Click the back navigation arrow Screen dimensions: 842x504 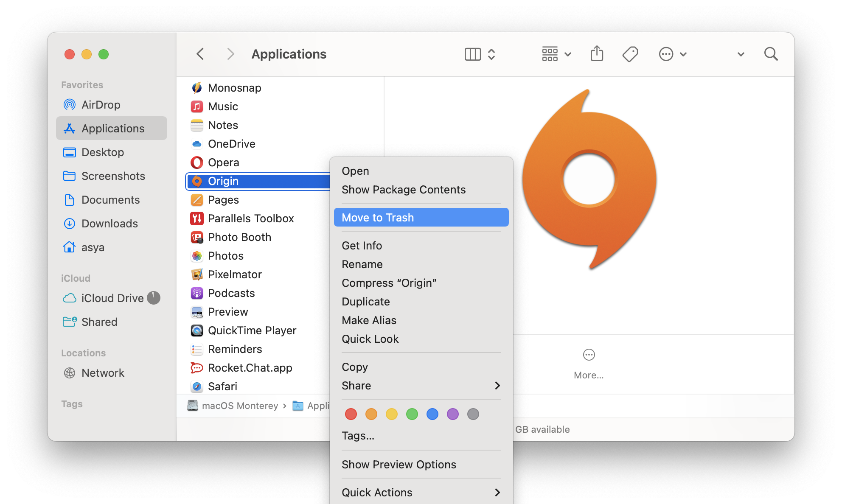200,53
